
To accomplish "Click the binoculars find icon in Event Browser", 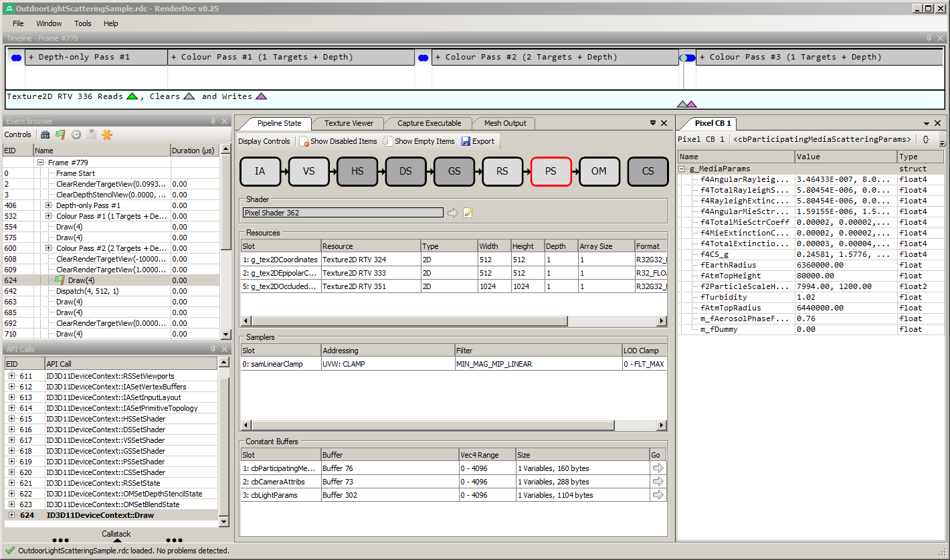I will pyautogui.click(x=46, y=134).
